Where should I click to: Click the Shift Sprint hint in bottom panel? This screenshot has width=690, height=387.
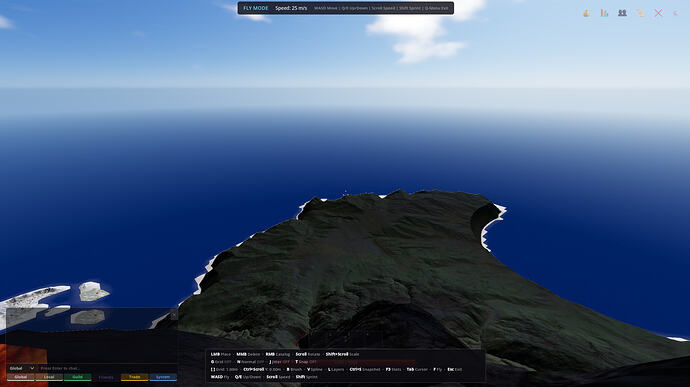click(x=306, y=377)
